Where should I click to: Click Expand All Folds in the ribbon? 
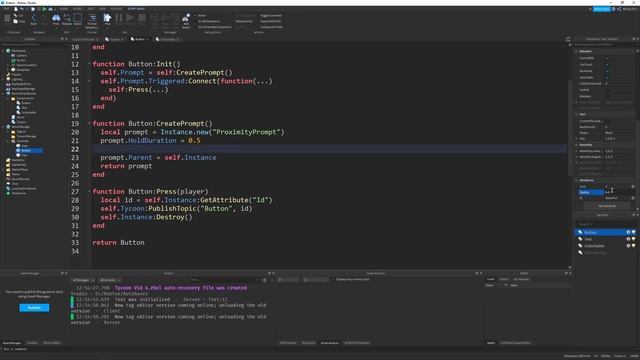[271, 21]
